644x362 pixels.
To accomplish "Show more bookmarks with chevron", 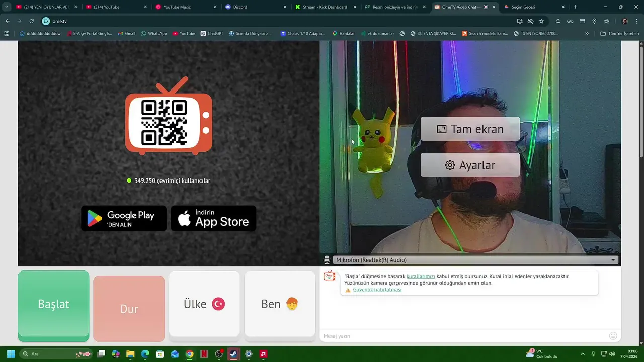I will 587,34.
